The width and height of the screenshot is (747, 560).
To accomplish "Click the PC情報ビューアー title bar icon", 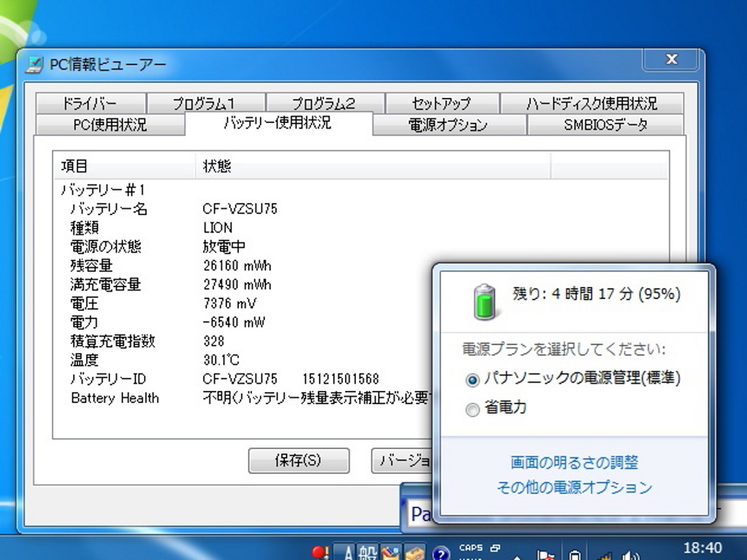I will [34, 65].
